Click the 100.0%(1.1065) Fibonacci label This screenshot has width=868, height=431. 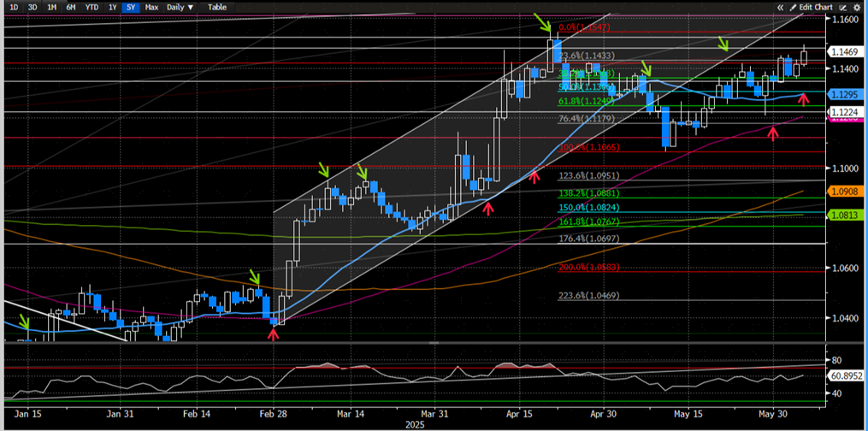coord(588,148)
